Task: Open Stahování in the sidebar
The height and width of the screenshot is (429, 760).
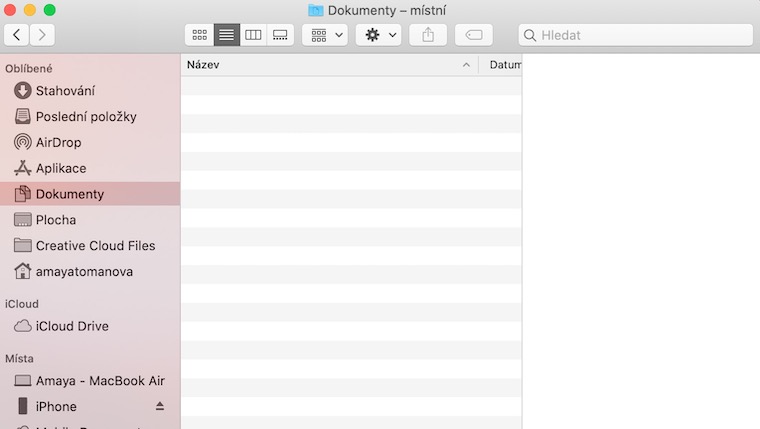Action: 90,91
